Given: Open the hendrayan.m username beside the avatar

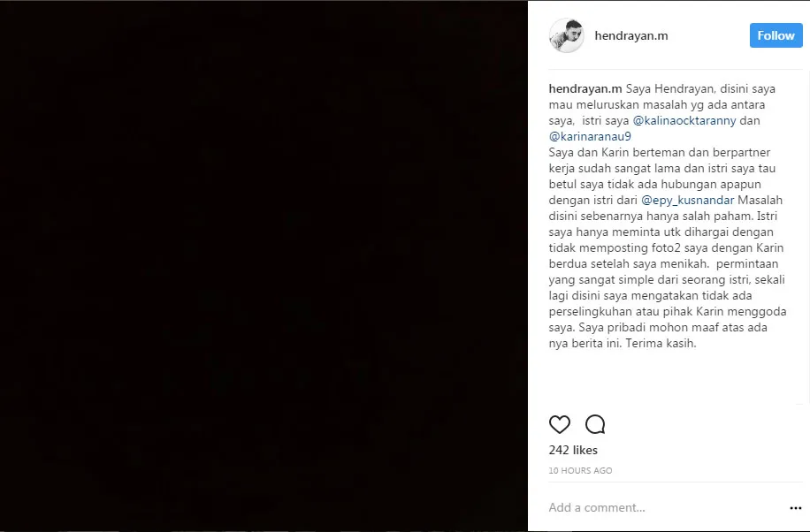Looking at the screenshot, I should [x=630, y=36].
